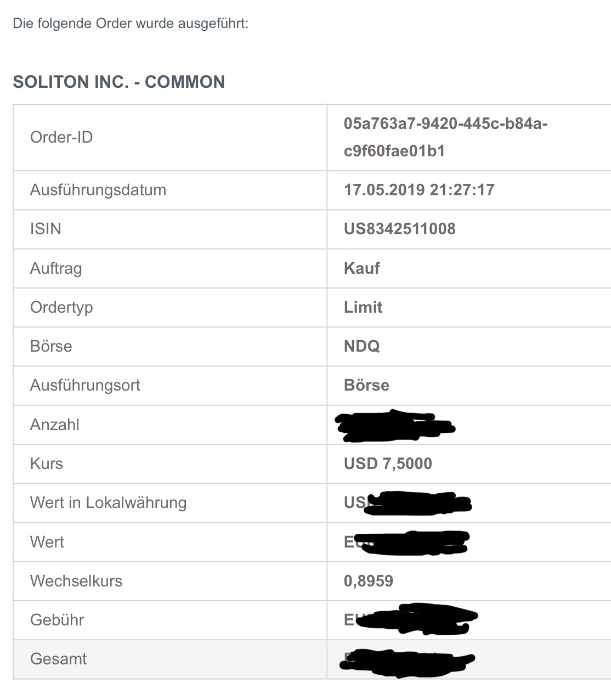Click the Wert in Lokalwährung label
This screenshot has height=700, width=611.
click(x=108, y=503)
